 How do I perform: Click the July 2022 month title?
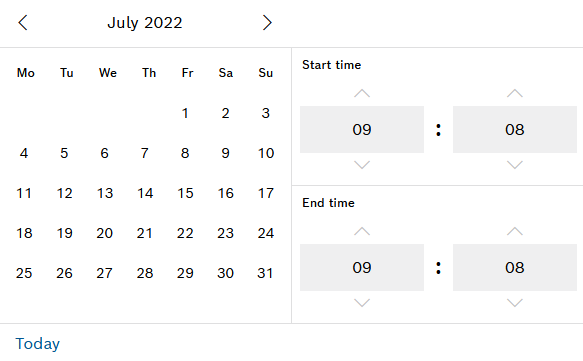pyautogui.click(x=145, y=23)
